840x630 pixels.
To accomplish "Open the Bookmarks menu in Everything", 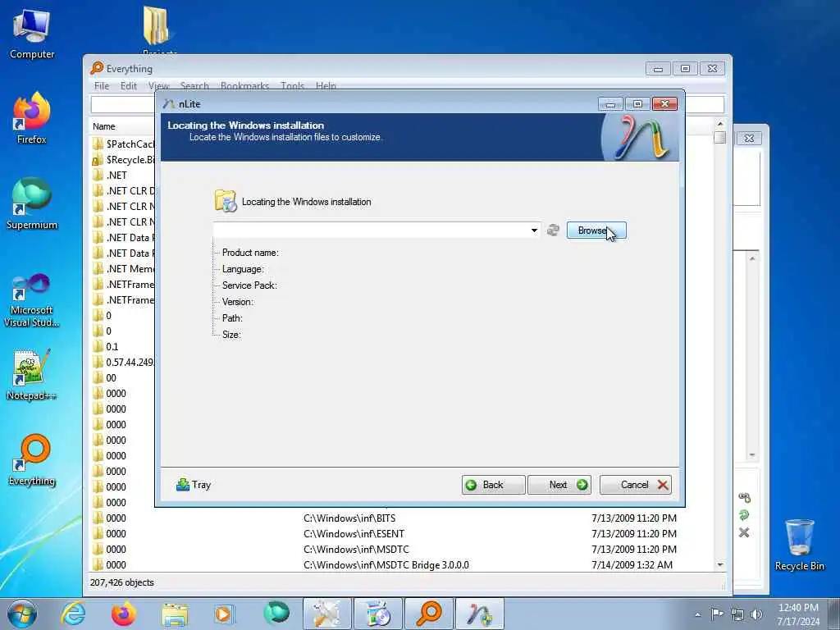I will click(x=244, y=85).
